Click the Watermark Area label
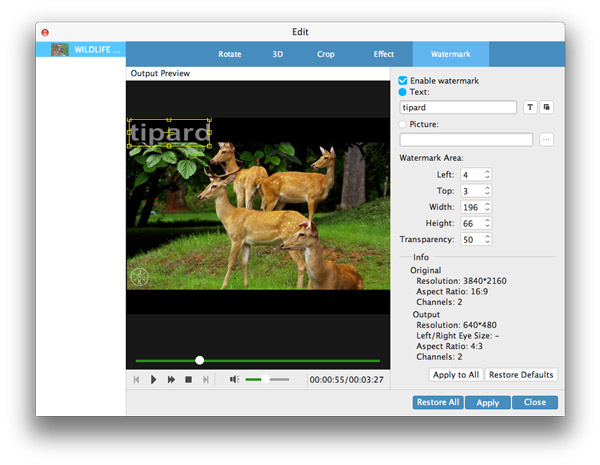The height and width of the screenshot is (465, 600). click(431, 158)
